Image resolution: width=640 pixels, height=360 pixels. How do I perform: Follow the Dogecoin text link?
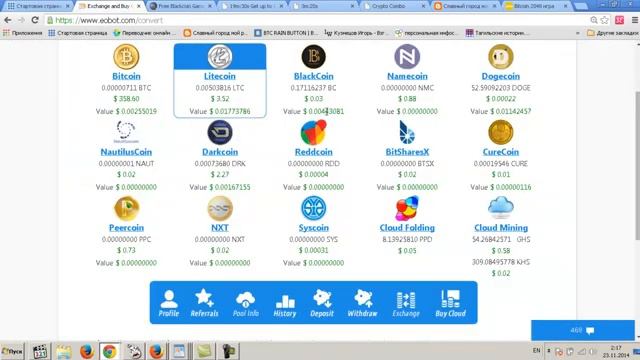(500, 76)
